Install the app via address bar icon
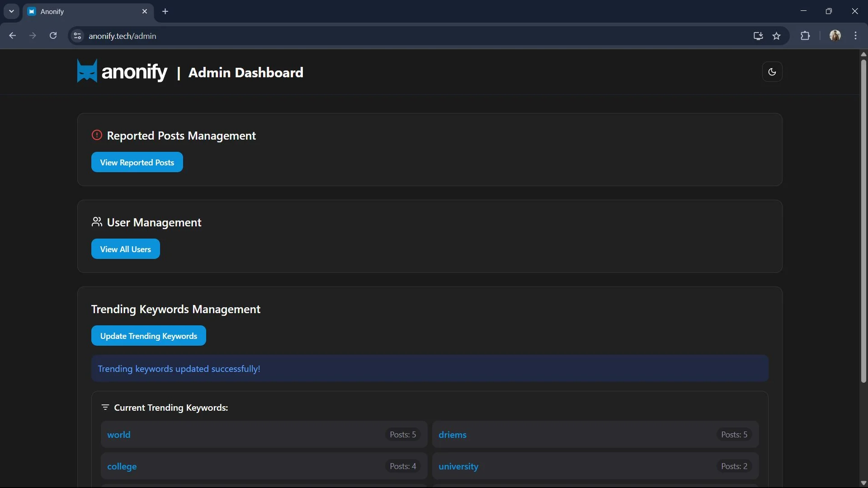The height and width of the screenshot is (488, 868). pos(758,36)
